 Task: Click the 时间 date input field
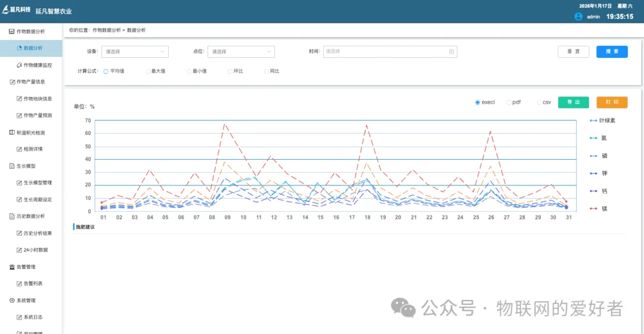click(390, 52)
